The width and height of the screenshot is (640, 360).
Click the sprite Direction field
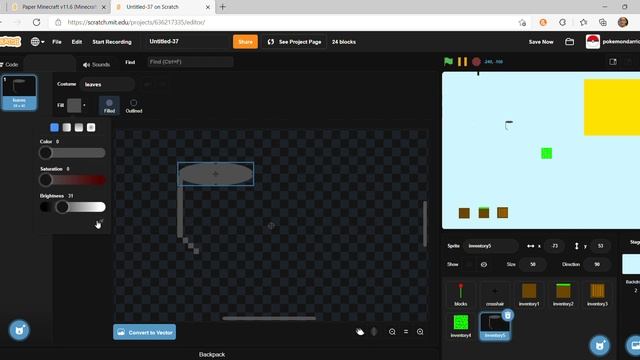(597, 264)
